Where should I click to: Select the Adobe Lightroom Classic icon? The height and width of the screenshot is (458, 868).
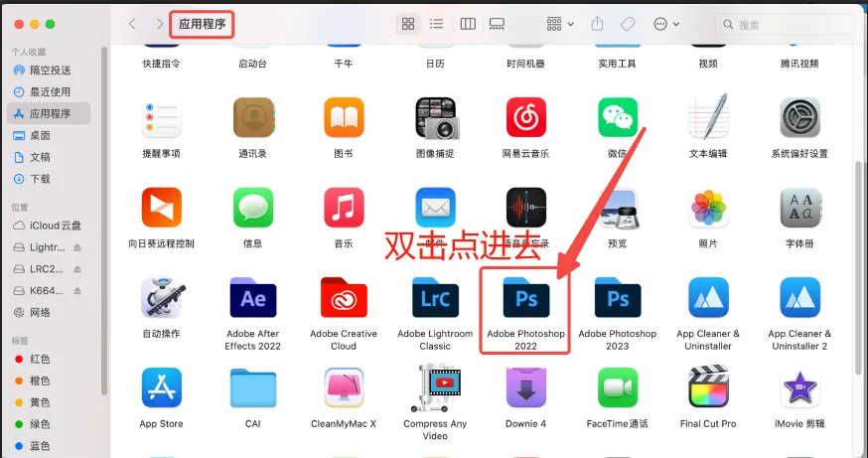(x=435, y=298)
